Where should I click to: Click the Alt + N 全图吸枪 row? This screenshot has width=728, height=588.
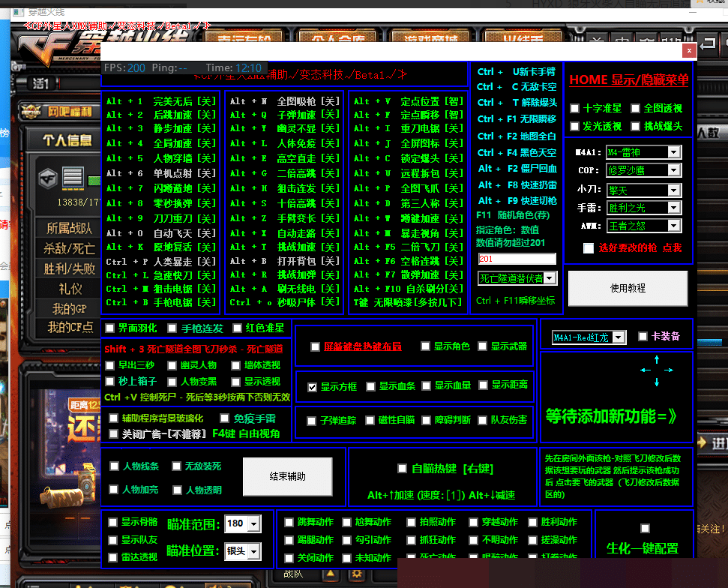coord(285,101)
